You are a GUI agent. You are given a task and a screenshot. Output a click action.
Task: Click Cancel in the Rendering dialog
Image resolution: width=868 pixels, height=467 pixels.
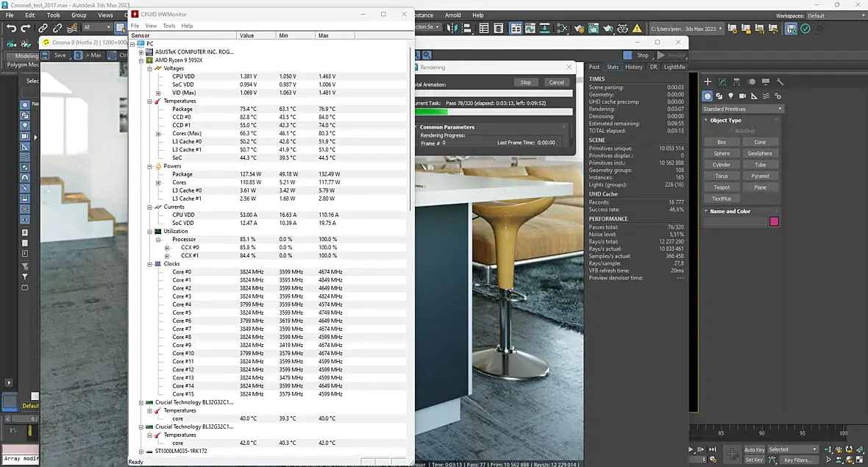pyautogui.click(x=556, y=82)
